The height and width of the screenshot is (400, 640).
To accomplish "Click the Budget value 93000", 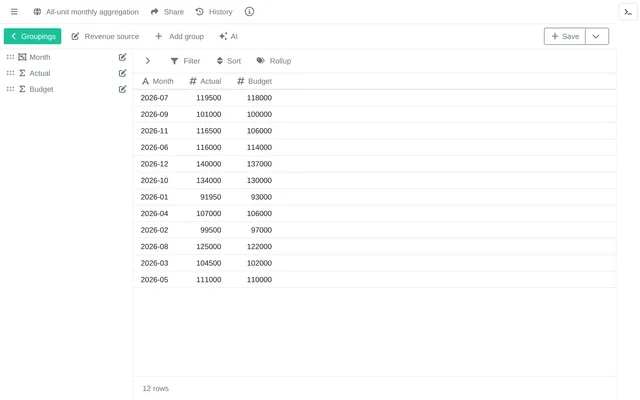I will pyautogui.click(x=261, y=197).
